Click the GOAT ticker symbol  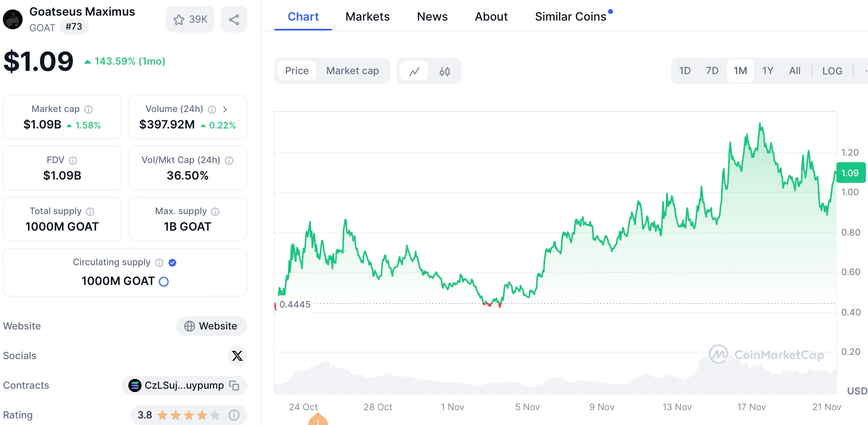(x=42, y=28)
